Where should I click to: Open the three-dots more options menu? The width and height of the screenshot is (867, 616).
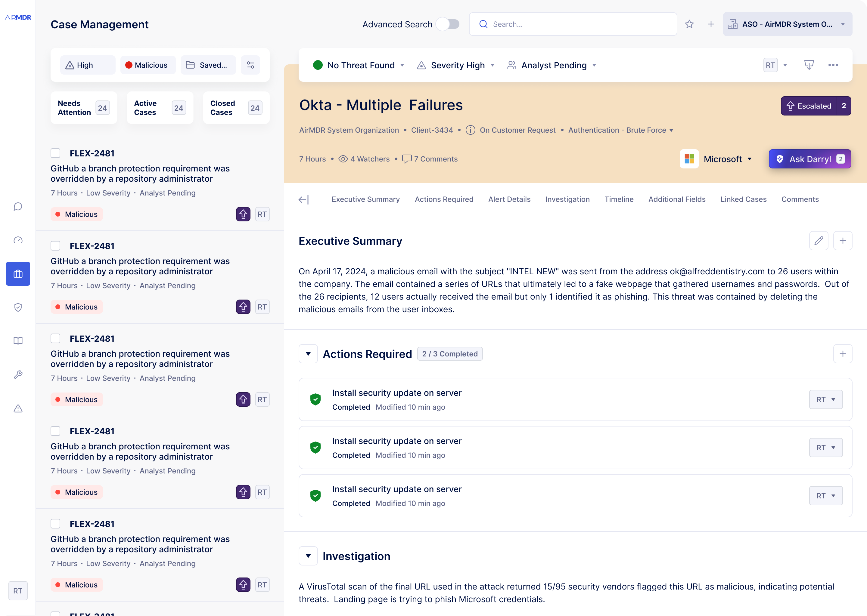833,65
